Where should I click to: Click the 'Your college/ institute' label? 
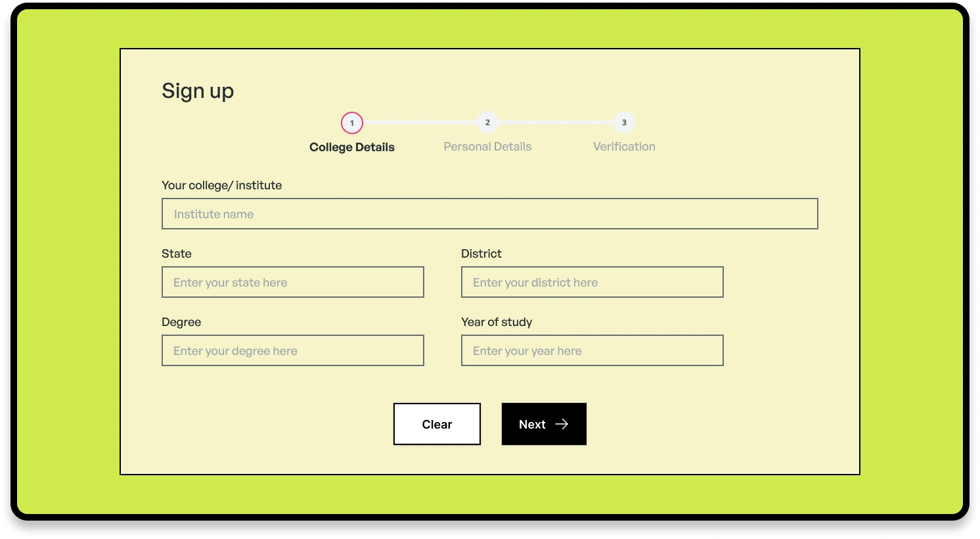pos(222,185)
